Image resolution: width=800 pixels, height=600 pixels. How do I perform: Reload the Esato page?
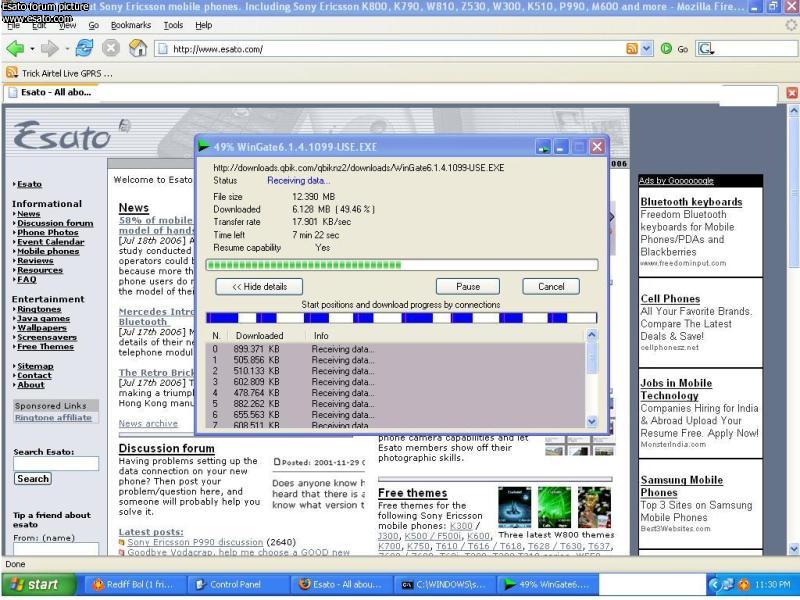click(x=84, y=48)
